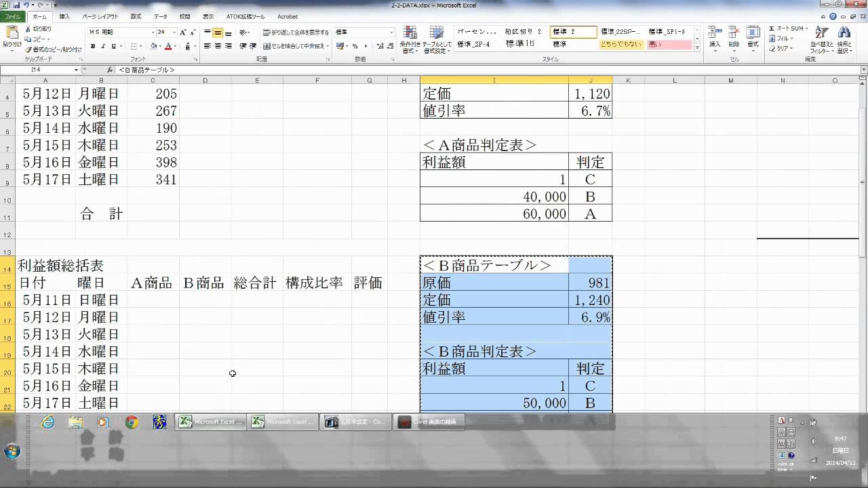Click the Decrease Indent icon
868x488 pixels.
click(x=243, y=46)
